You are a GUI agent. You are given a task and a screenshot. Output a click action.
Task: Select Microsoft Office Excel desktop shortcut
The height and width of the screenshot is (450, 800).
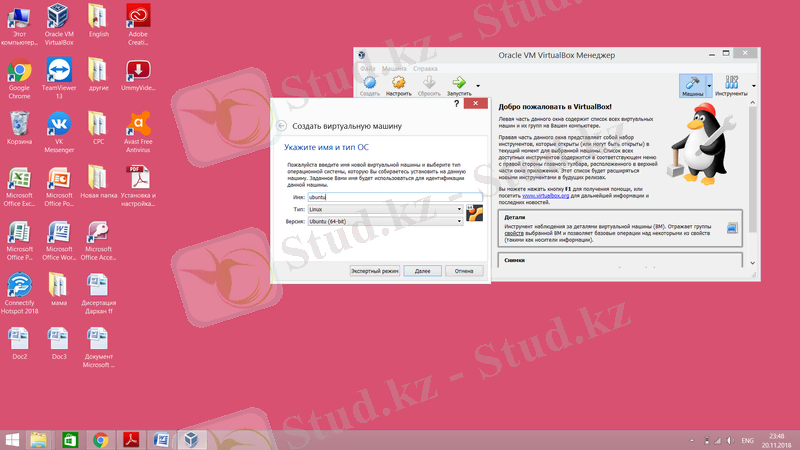point(19,186)
